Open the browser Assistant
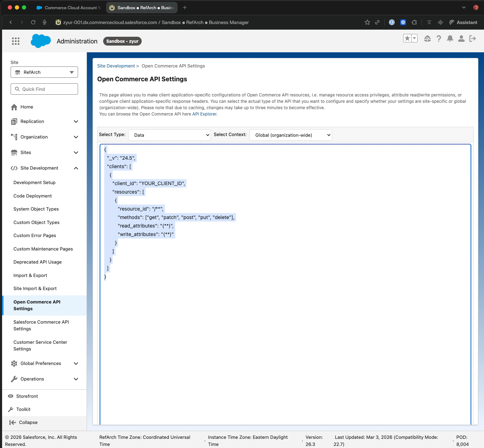The height and width of the screenshot is (448, 484). pos(463,22)
